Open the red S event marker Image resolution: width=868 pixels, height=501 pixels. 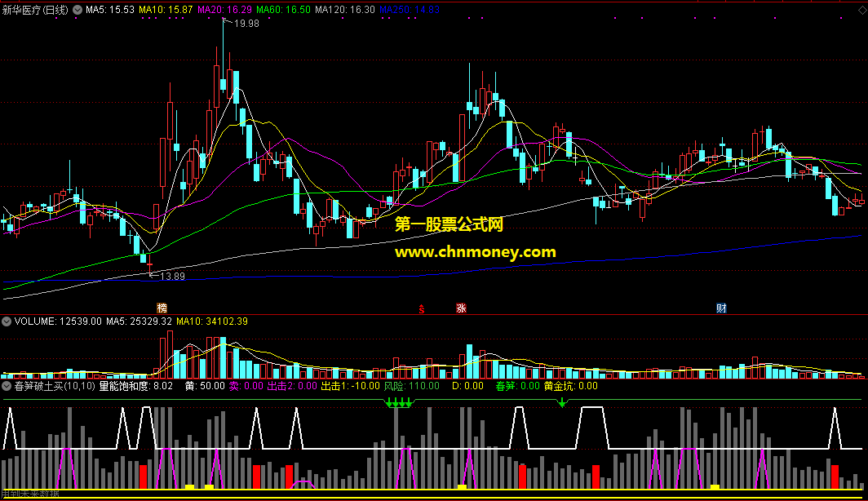click(x=421, y=309)
